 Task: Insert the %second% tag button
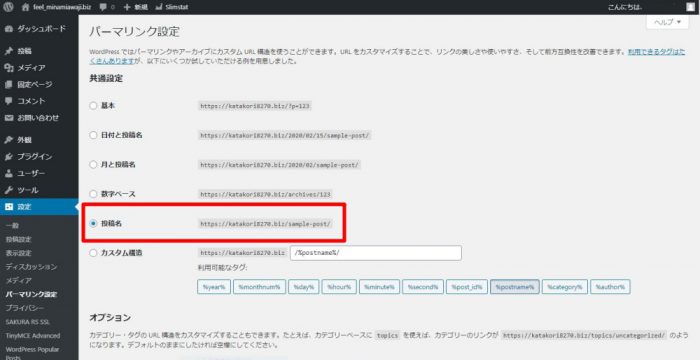(x=423, y=287)
